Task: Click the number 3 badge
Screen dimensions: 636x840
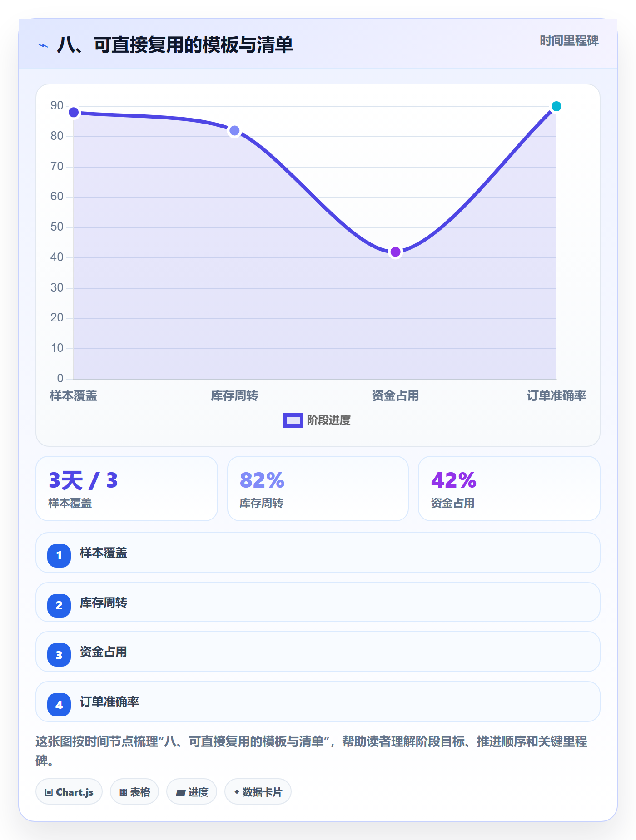Action: pos(59,655)
